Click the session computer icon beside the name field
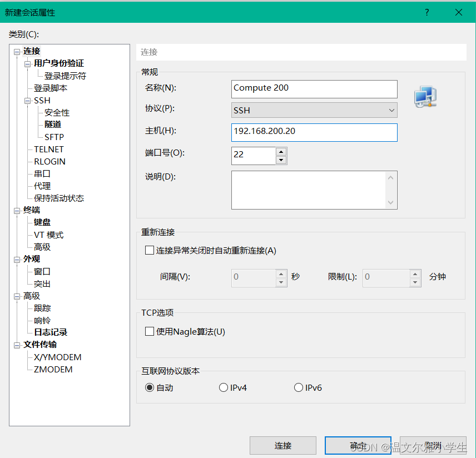This screenshot has width=476, height=458. click(425, 96)
